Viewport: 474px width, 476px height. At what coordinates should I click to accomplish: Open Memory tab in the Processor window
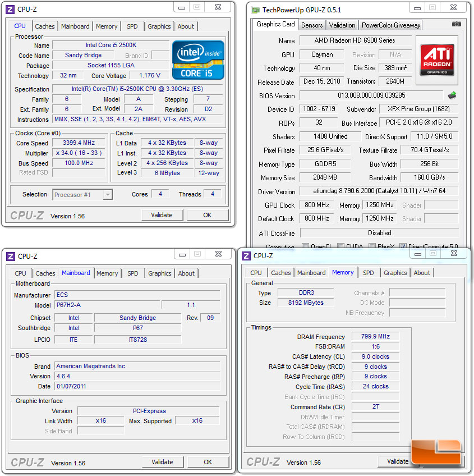pos(107,26)
